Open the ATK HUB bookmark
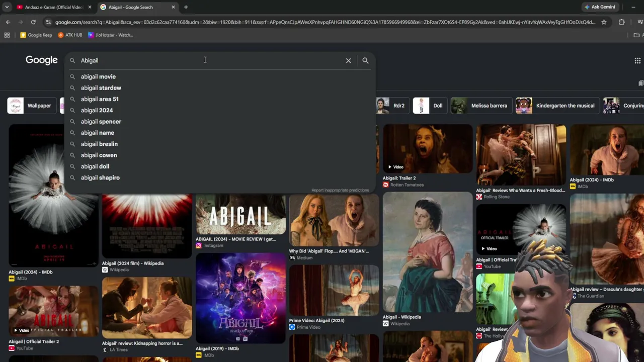 click(70, 35)
